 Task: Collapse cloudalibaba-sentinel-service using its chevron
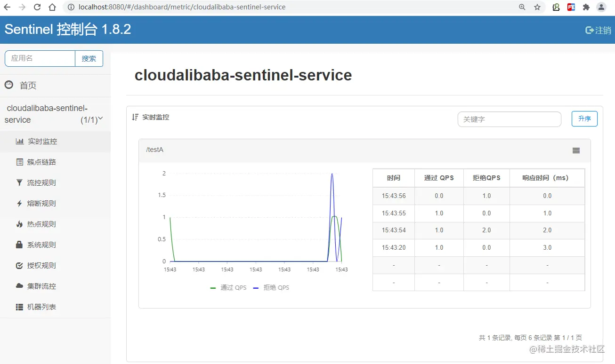tap(100, 120)
